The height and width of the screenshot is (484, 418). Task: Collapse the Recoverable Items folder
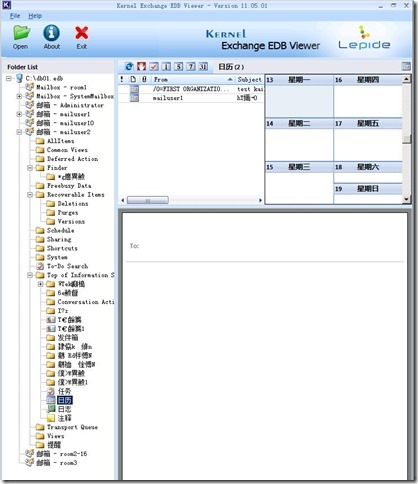pyautogui.click(x=30, y=195)
